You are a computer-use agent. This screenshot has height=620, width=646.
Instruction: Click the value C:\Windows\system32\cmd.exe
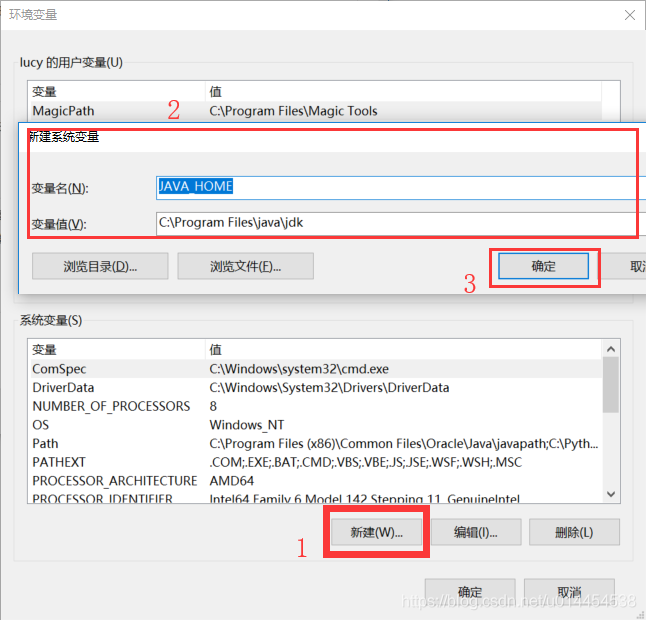point(299,369)
